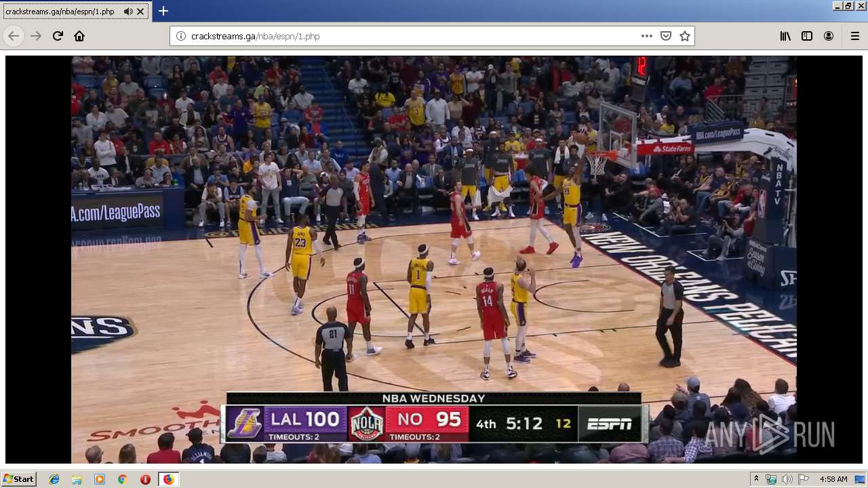The width and height of the screenshot is (868, 488).
Task: Open the system volume tray icon
Action: point(787,479)
